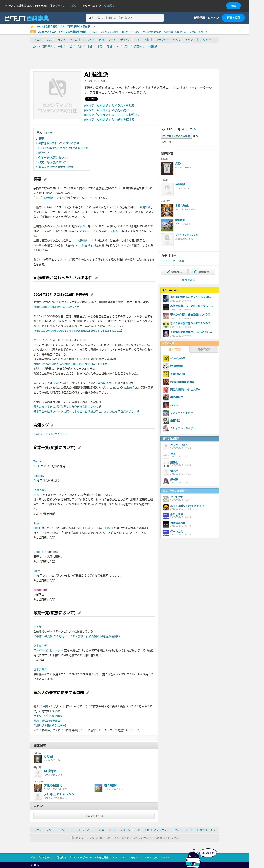
Task: Open popular article イクイクの実
Action: 177,358
